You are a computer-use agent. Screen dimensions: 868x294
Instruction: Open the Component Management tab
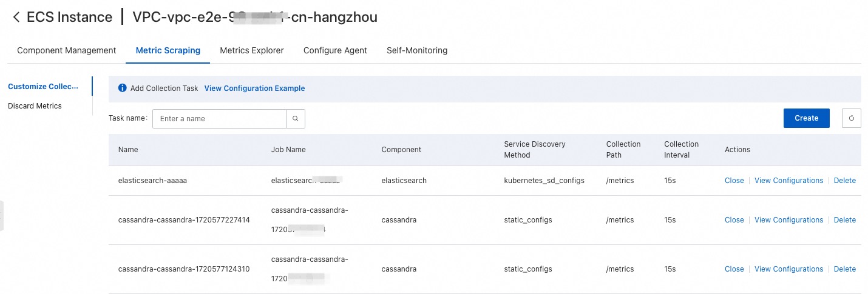66,50
